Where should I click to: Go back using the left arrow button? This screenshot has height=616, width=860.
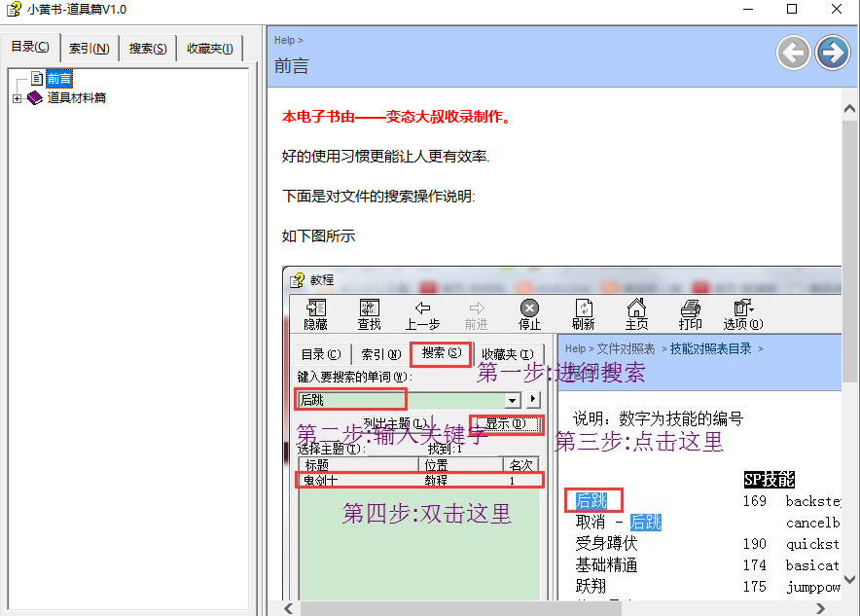(794, 53)
